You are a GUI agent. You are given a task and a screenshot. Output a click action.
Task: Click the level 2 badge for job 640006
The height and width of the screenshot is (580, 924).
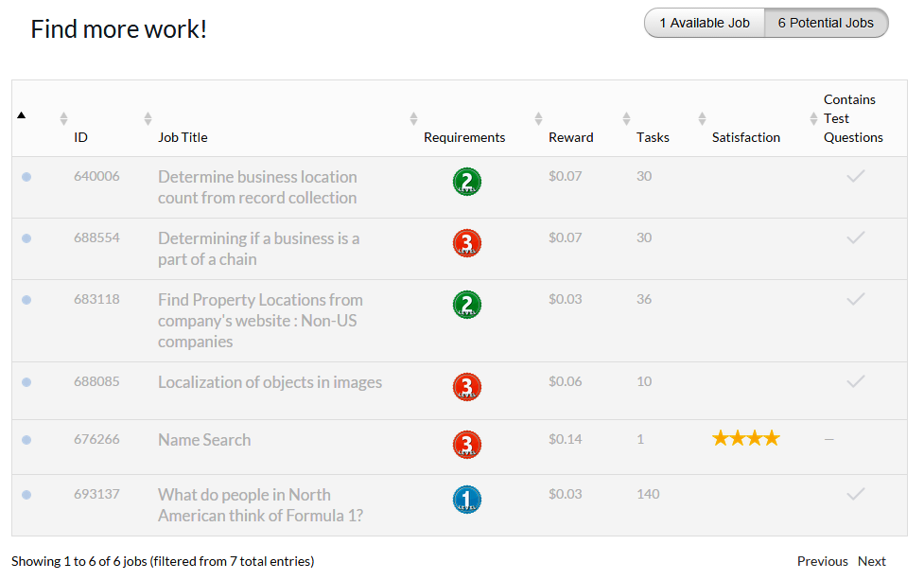point(466,182)
